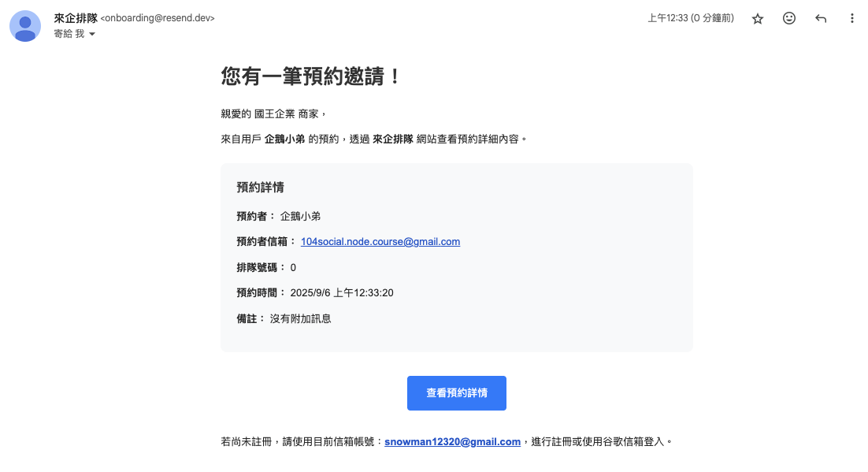Star this email from 來企排隊

pos(758,18)
